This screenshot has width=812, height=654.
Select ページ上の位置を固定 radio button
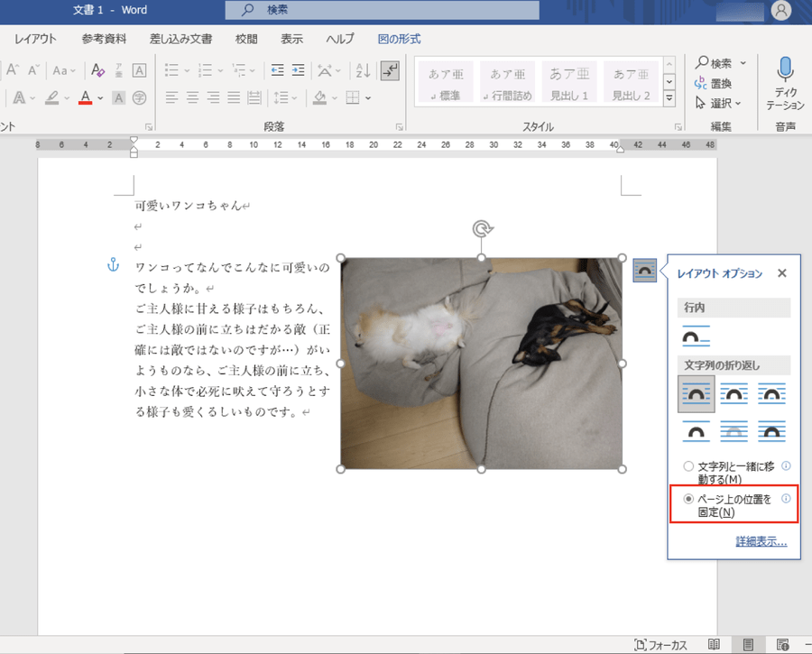click(688, 499)
